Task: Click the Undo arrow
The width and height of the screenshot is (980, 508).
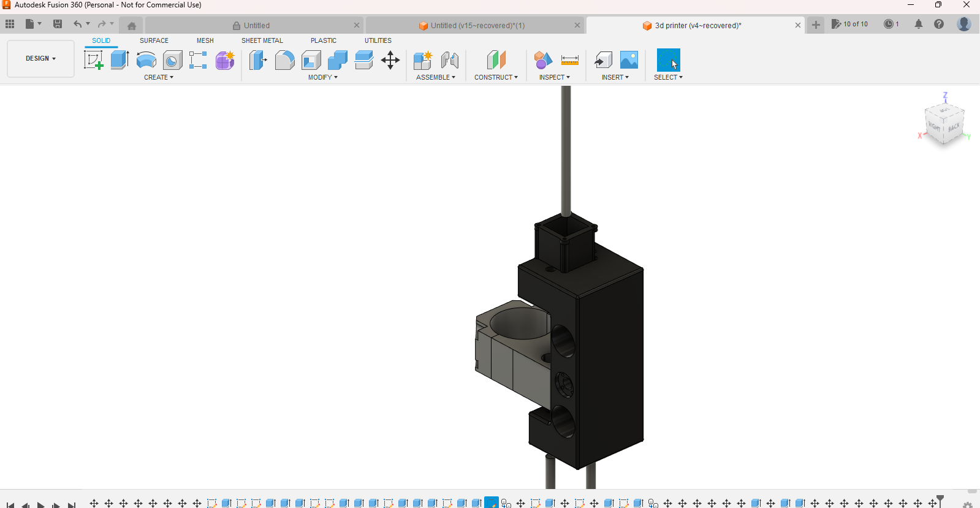Action: pyautogui.click(x=78, y=24)
